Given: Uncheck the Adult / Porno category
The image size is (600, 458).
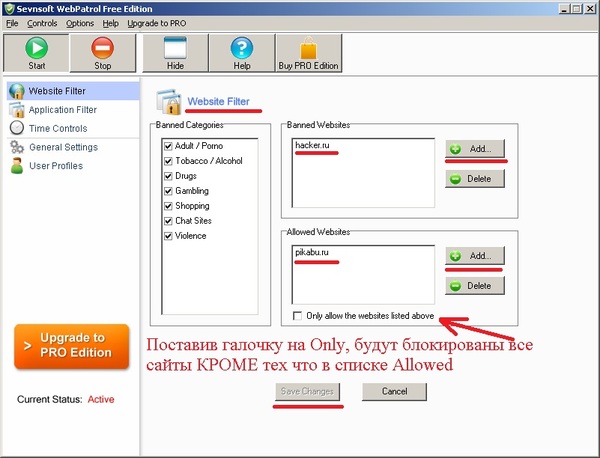Looking at the screenshot, I should (x=168, y=146).
